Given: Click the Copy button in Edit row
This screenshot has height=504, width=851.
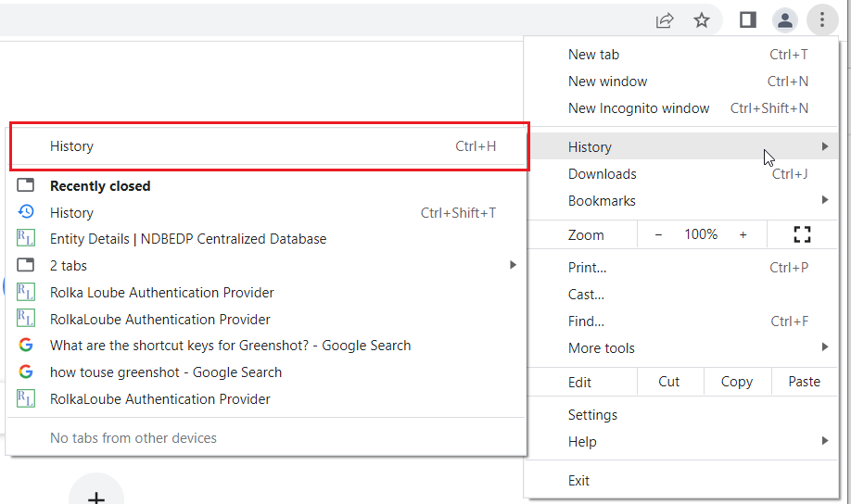Looking at the screenshot, I should 736,382.
